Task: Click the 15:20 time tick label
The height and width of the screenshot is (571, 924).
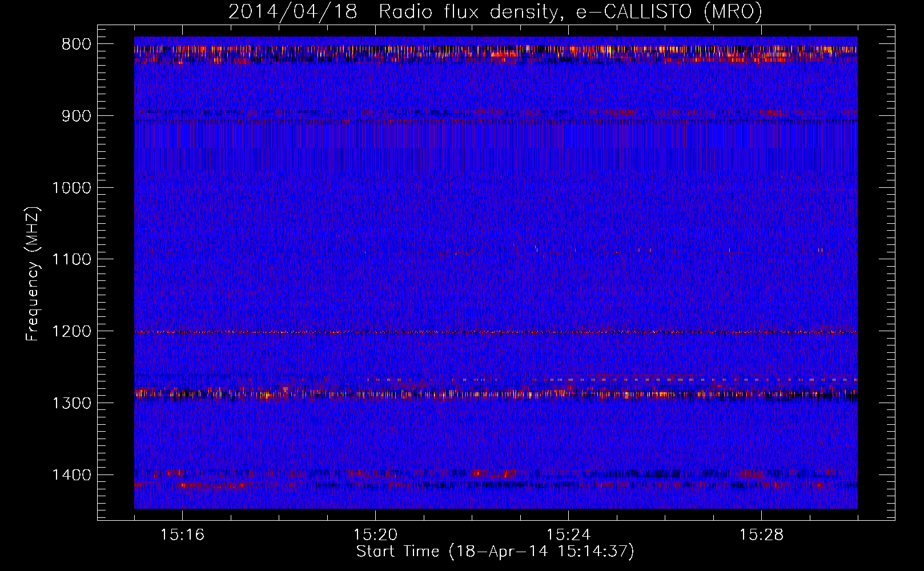Action: pos(375,534)
